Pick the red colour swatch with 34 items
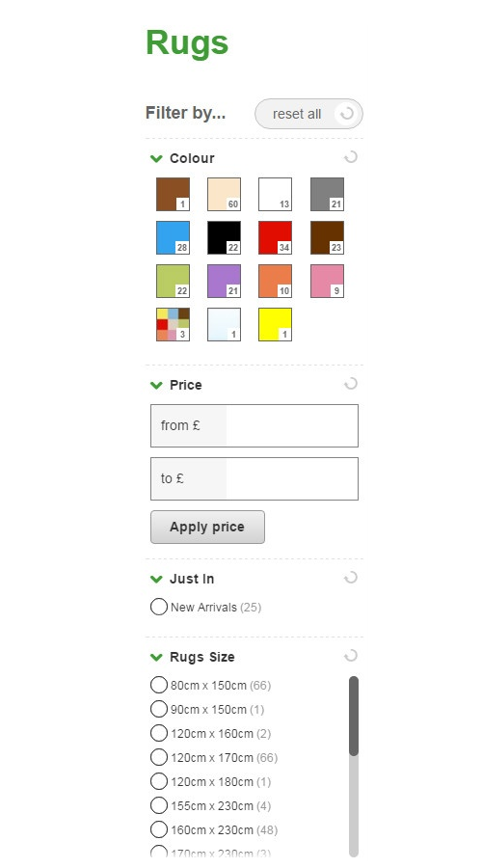This screenshot has height=868, width=482. click(x=275, y=237)
